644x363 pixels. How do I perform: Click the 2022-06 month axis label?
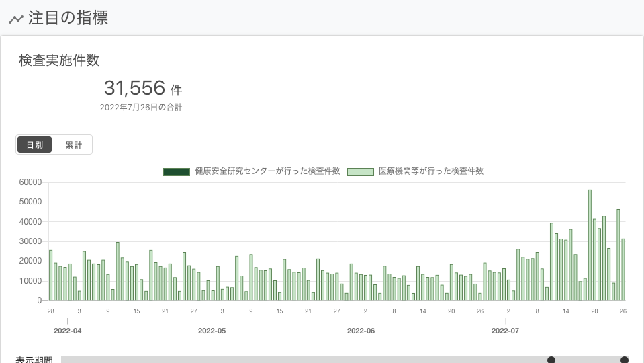pyautogui.click(x=361, y=331)
